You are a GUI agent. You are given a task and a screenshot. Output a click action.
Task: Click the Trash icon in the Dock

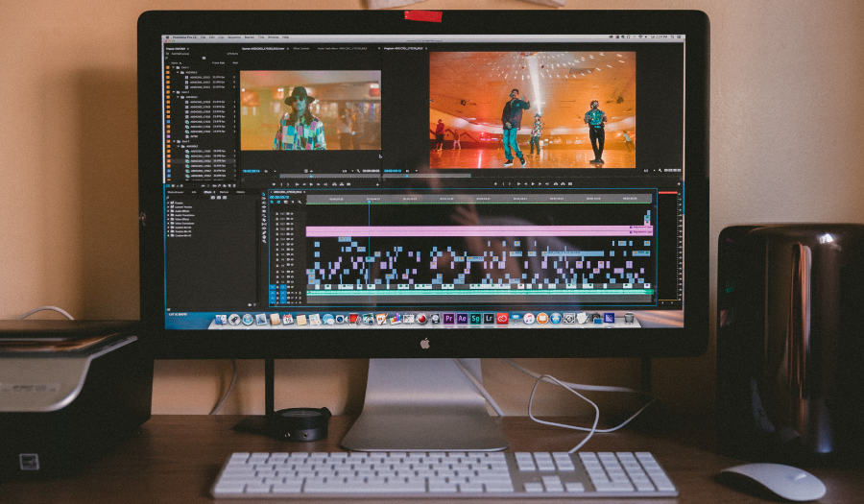[x=630, y=318]
